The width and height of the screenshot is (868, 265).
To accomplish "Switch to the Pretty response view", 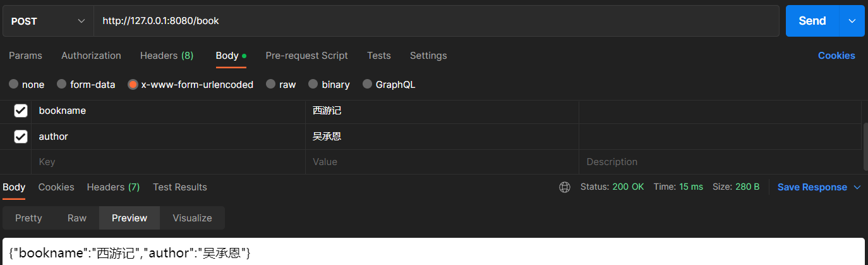I will pyautogui.click(x=28, y=218).
